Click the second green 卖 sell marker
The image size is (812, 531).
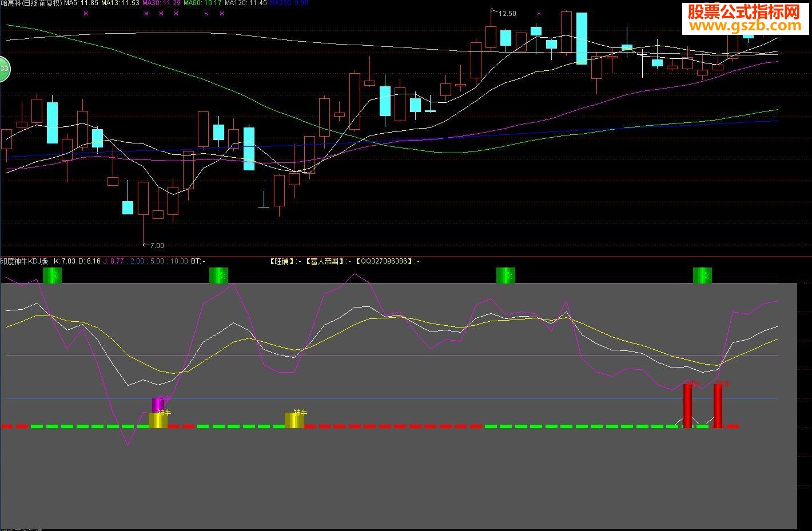pyautogui.click(x=219, y=276)
